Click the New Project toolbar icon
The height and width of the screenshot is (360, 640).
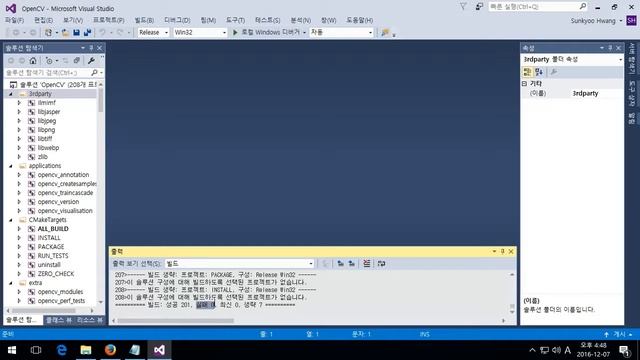pyautogui.click(x=48, y=32)
